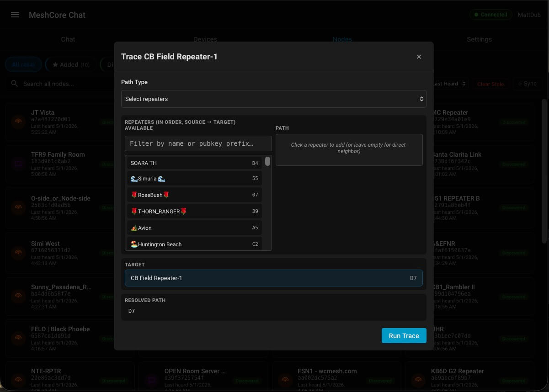The height and width of the screenshot is (392, 549).
Task: Select the All nodes filter chip
Action: pyautogui.click(x=23, y=65)
